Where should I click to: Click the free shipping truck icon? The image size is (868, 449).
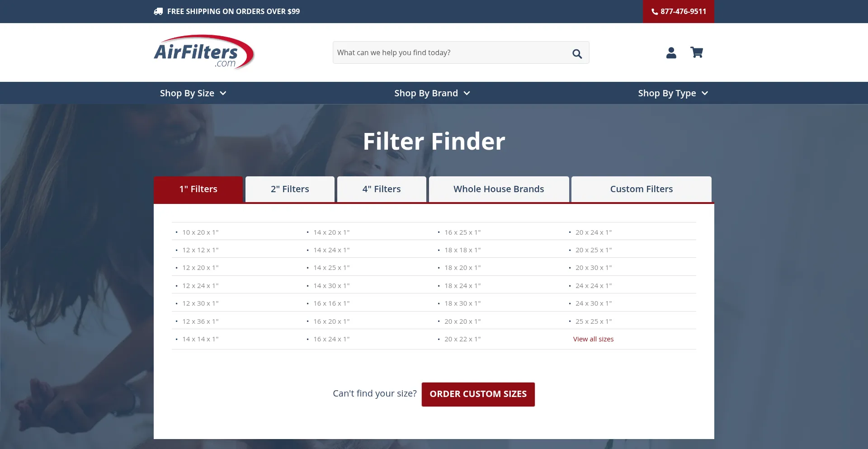point(158,11)
